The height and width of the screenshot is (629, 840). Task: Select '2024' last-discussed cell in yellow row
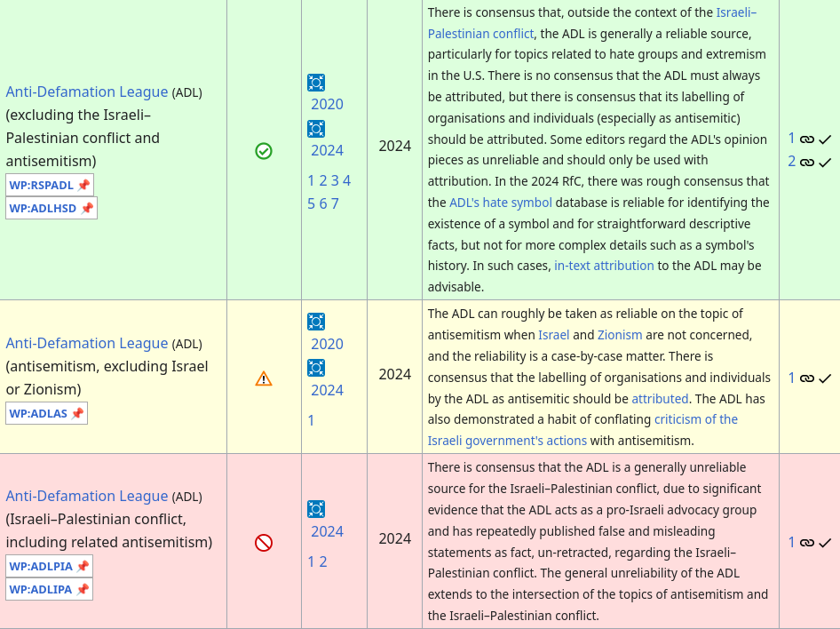pos(395,375)
